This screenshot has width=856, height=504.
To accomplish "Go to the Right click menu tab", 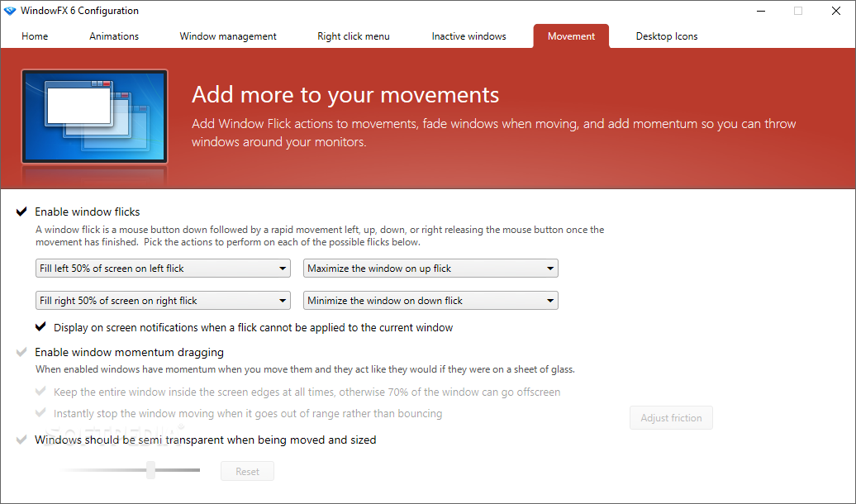I will click(354, 36).
